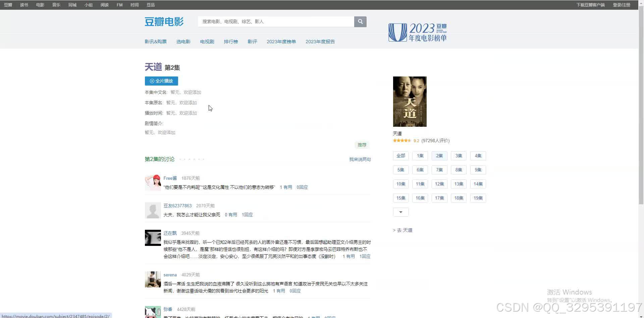The image size is (644, 318).
Task: Go to 电影 in top bar
Action: 40,5
